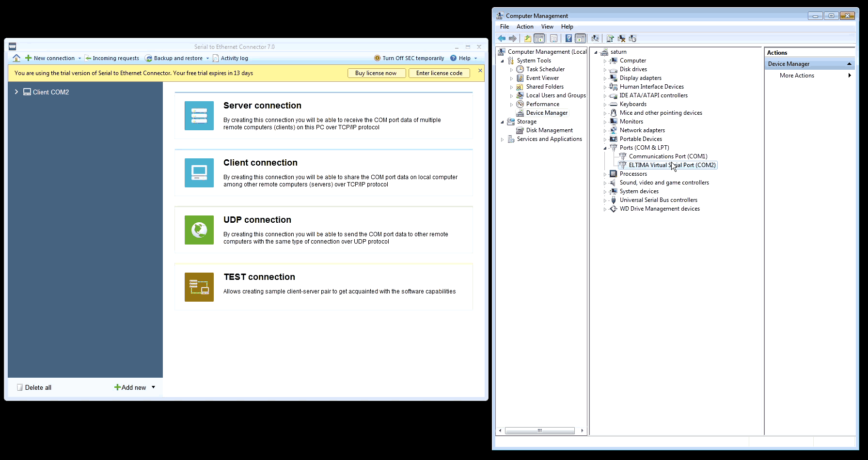Collapse the Device Manager actions section
868x460 pixels.
[849, 64]
